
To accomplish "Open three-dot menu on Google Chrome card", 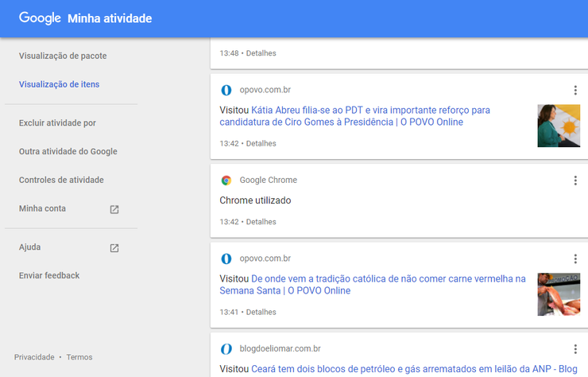I will pos(575,181).
